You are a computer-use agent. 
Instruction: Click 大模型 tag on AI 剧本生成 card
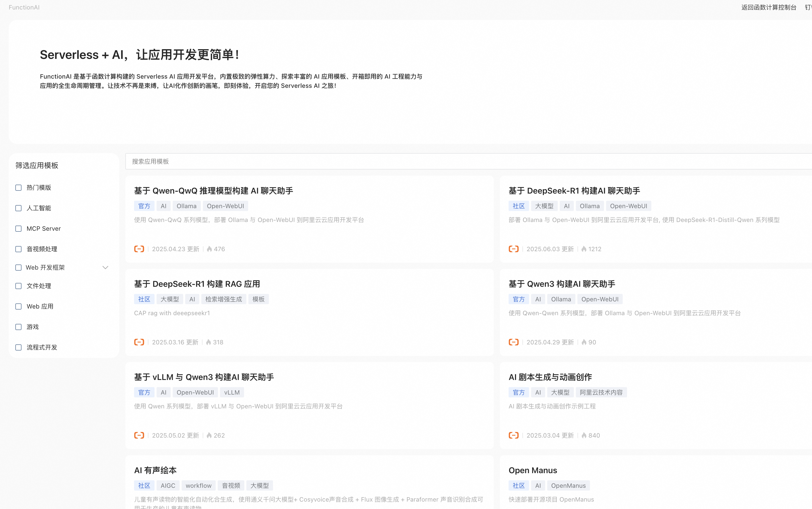point(561,393)
